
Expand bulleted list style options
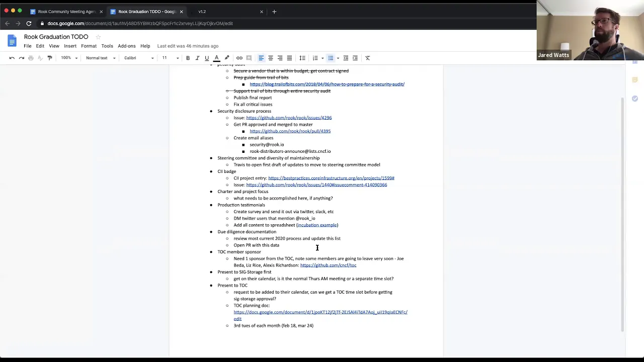click(338, 58)
